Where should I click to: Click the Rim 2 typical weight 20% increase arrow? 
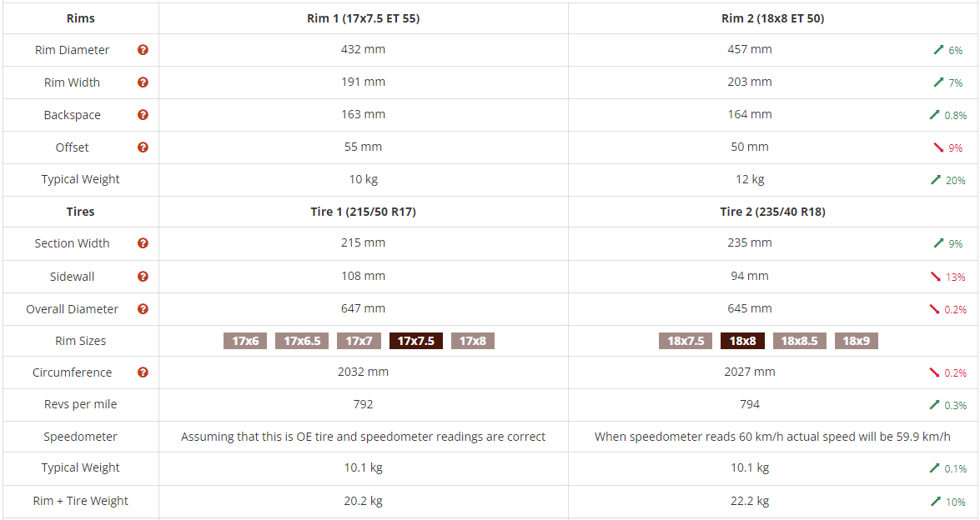pos(937,180)
